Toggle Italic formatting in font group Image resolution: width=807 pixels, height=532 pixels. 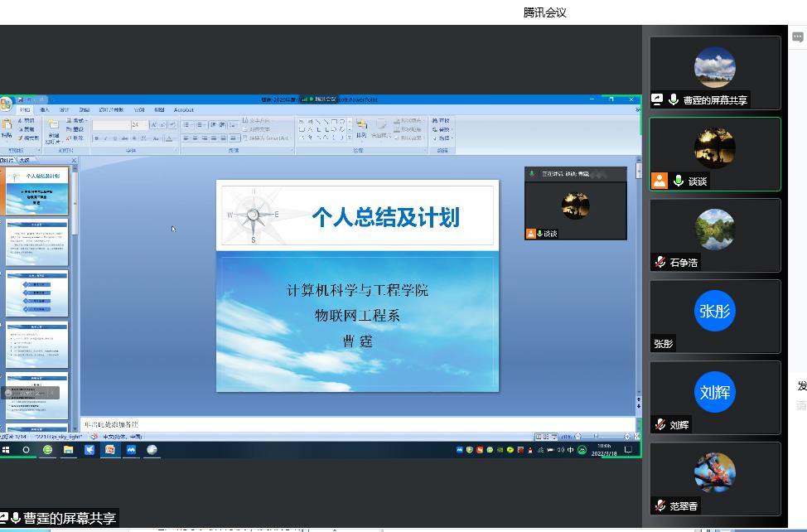(107, 138)
